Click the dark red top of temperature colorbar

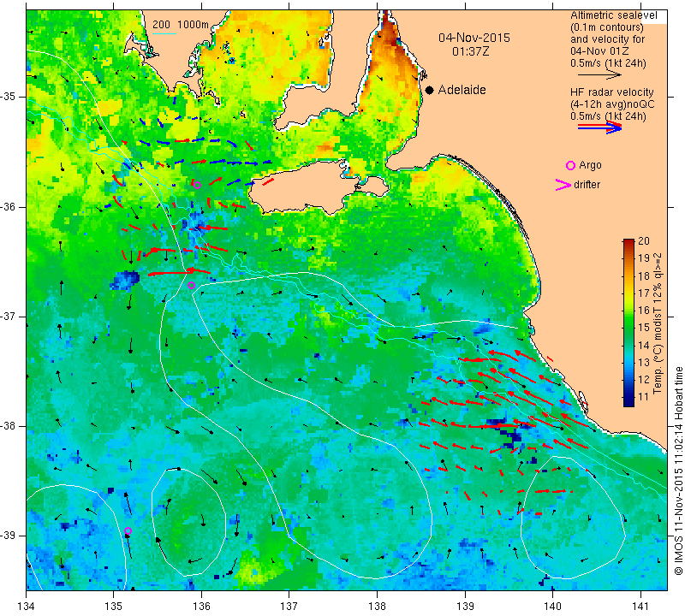click(x=628, y=242)
